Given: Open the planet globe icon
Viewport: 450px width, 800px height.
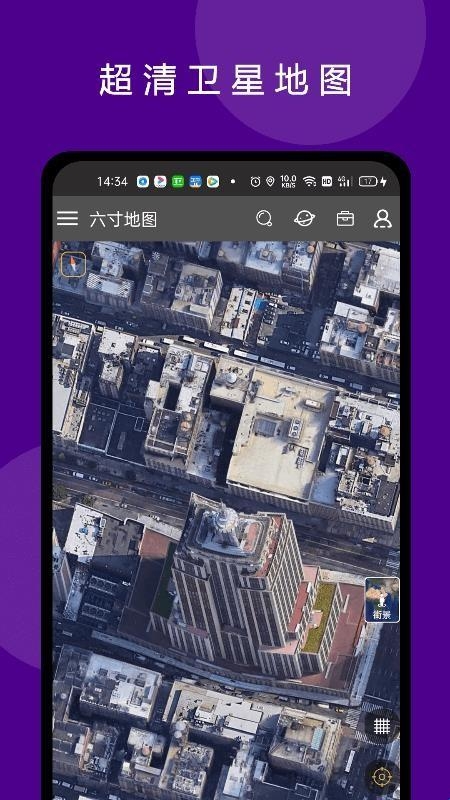Looking at the screenshot, I should (304, 218).
